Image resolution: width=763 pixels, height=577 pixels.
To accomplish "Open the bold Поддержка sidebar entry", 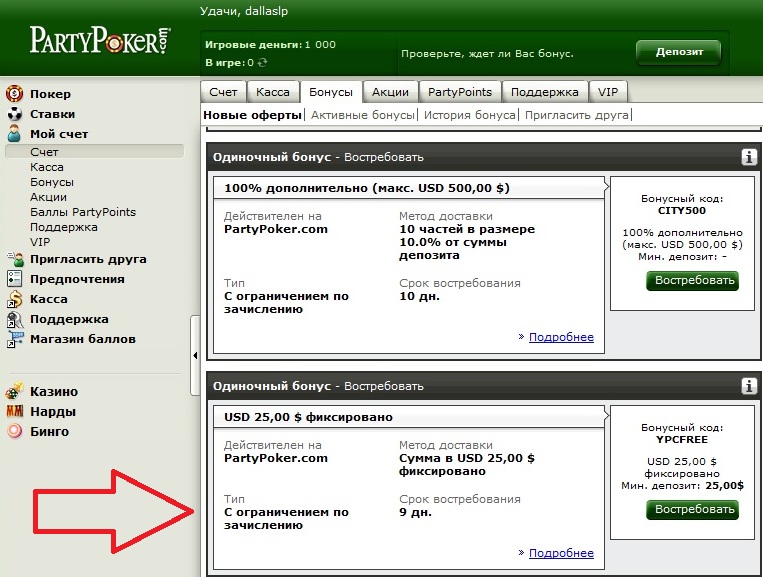I will tap(69, 319).
